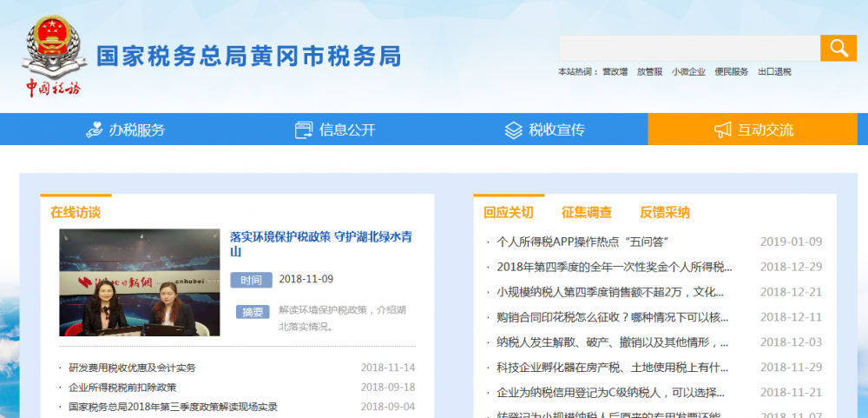Switch to the 反馈采纳 tab

tap(664, 212)
